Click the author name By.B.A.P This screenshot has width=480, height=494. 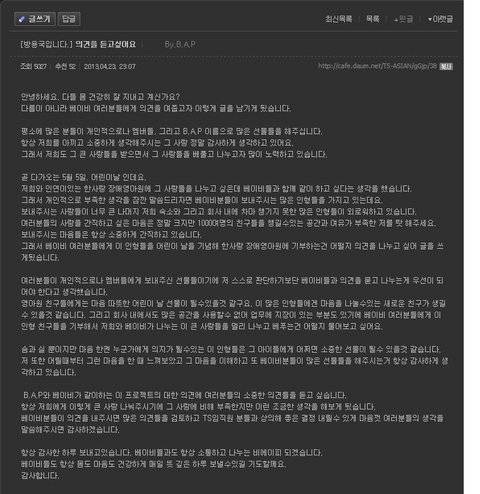tap(180, 44)
